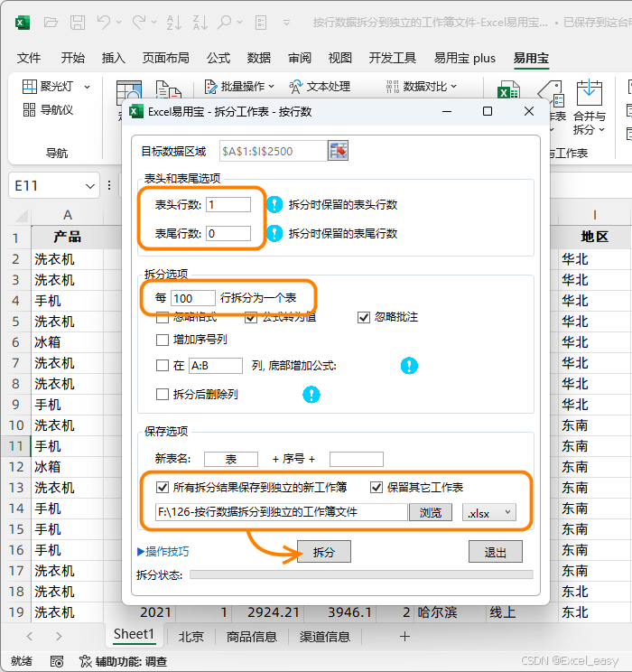The height and width of the screenshot is (672, 632).
Task: Expand the 批量操作 dropdown
Action: point(271,87)
